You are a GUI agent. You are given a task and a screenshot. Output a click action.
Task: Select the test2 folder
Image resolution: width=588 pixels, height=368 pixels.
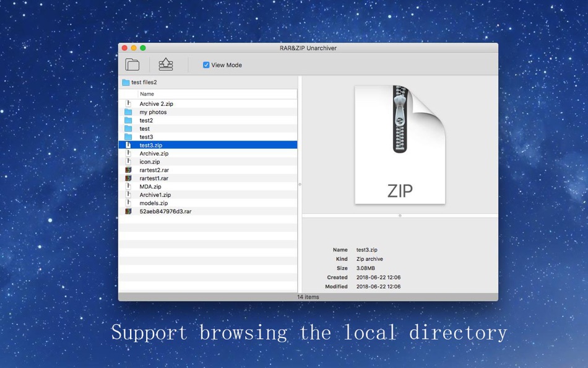[x=208, y=120]
